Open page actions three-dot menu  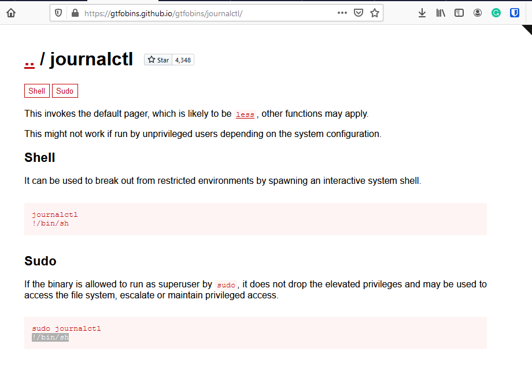point(342,13)
